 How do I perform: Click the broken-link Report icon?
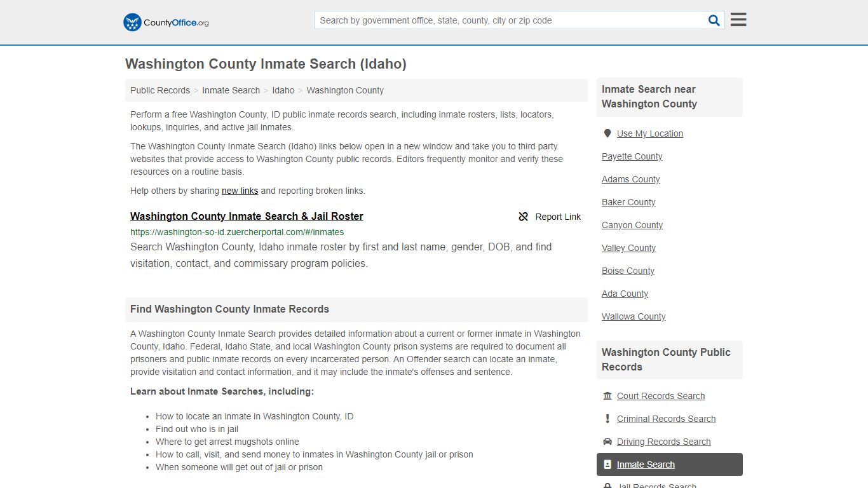click(524, 217)
